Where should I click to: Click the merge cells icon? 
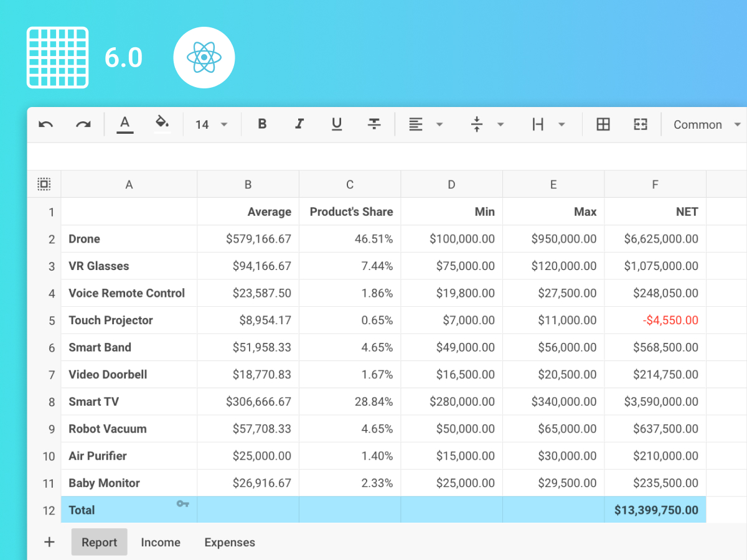point(641,124)
